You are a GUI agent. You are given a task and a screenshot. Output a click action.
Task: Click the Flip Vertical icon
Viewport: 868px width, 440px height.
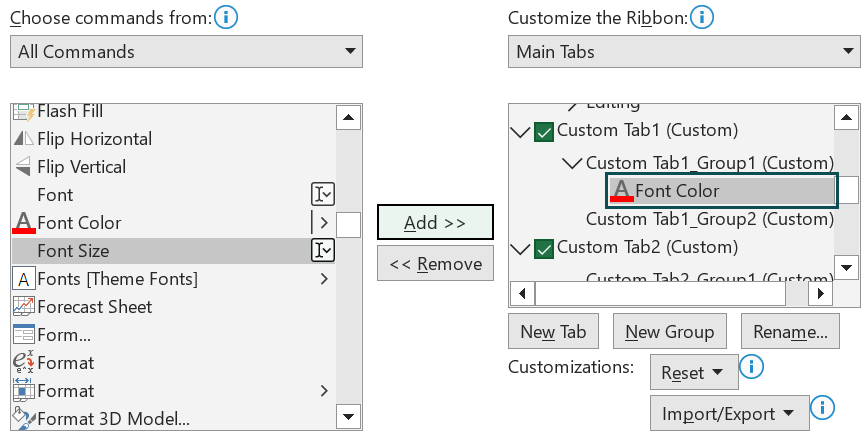(23, 167)
